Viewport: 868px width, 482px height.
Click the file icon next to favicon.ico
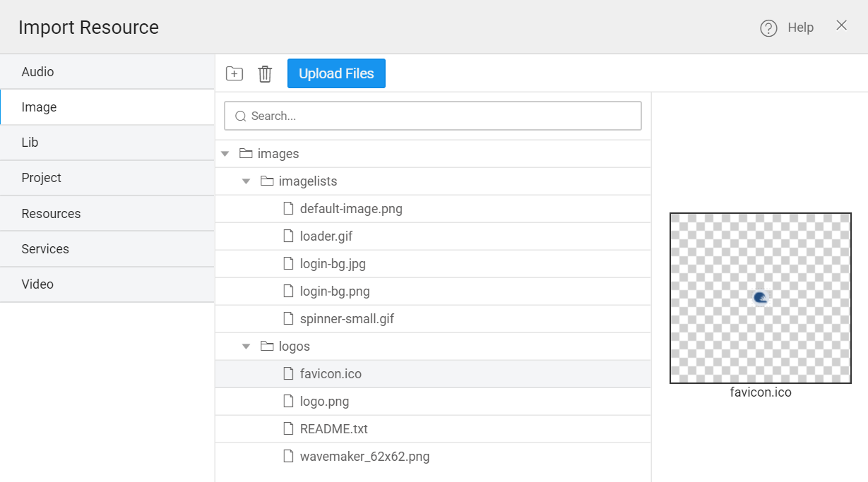tap(288, 373)
